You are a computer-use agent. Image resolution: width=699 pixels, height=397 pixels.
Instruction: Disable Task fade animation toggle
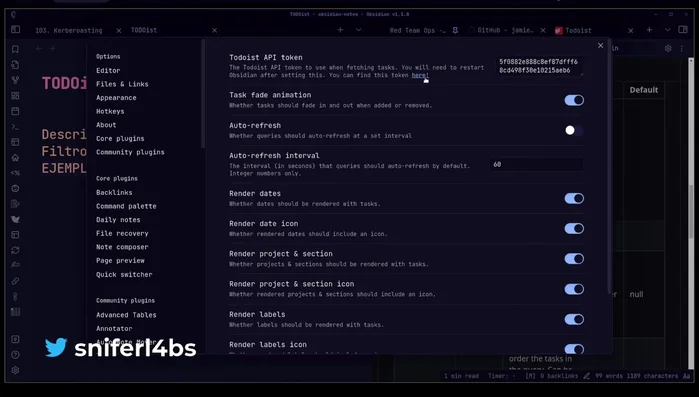[x=574, y=100]
